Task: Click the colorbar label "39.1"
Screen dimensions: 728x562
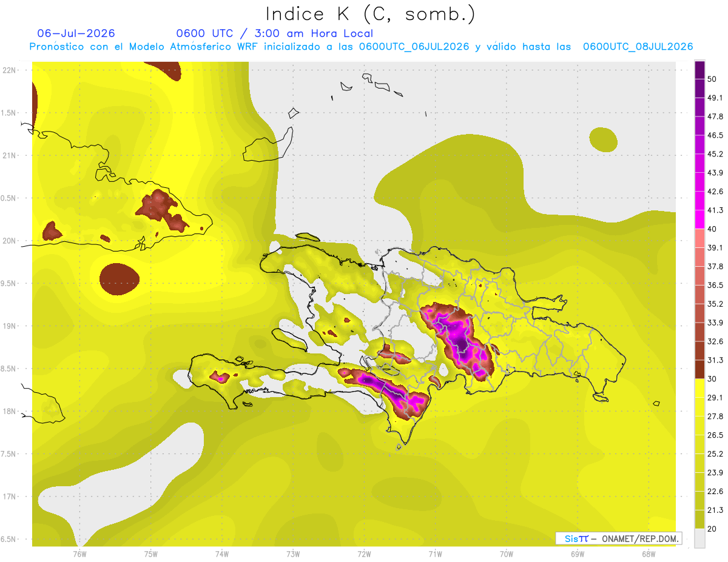Action: [x=715, y=247]
